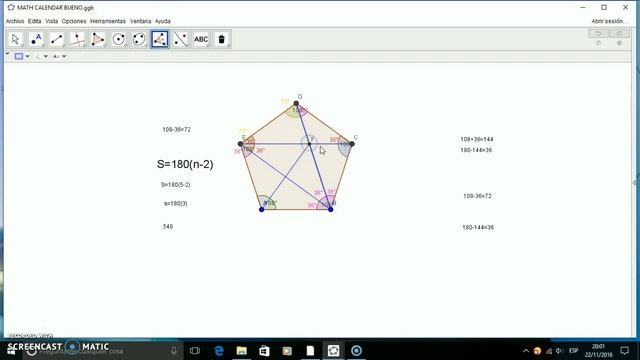This screenshot has height=360, width=640.
Task: Select the Line through two points tool
Action: point(57,39)
